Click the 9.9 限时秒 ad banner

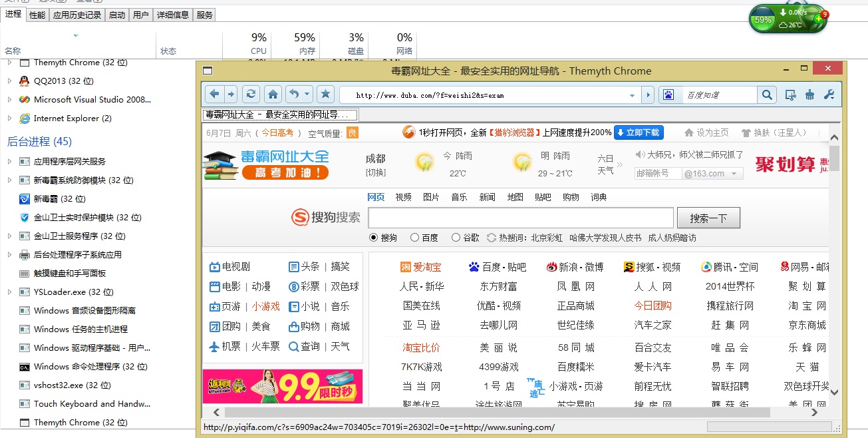point(283,386)
